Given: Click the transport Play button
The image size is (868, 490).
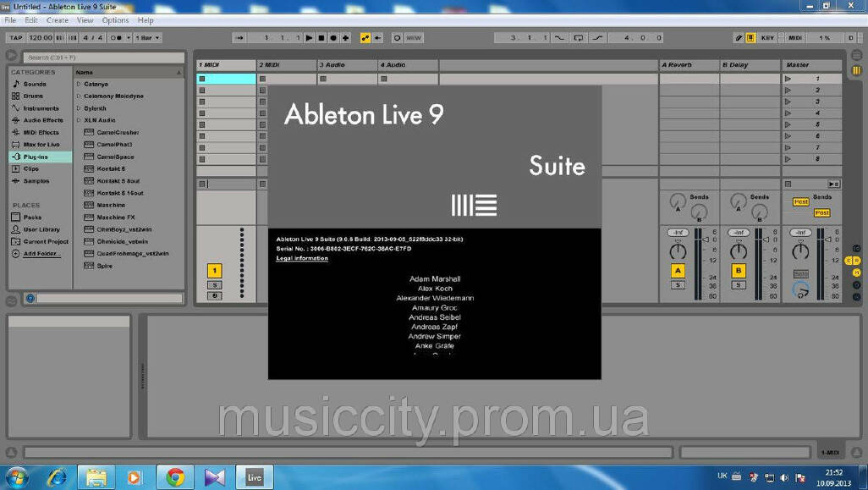Looking at the screenshot, I should (x=310, y=37).
